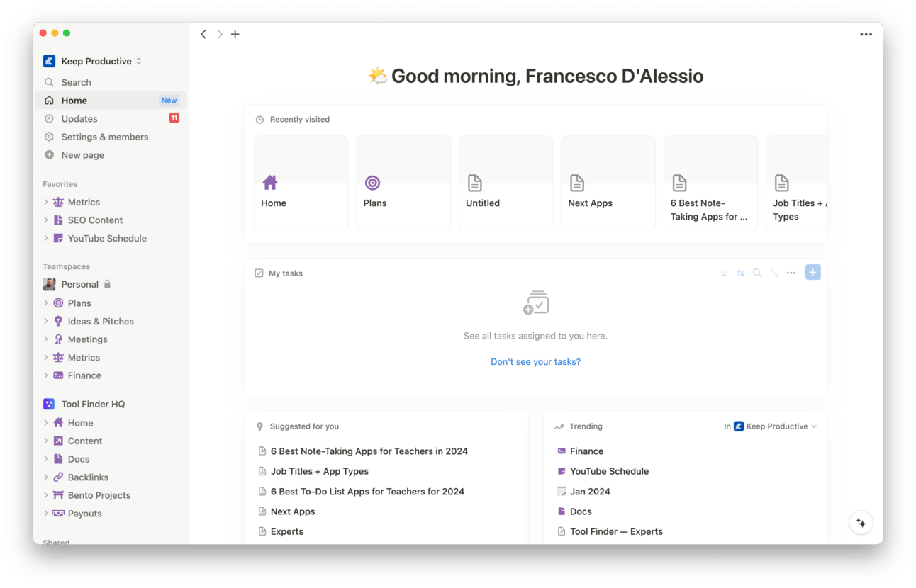Open "6 Best To-Do List Apps for Teachers"

point(367,492)
